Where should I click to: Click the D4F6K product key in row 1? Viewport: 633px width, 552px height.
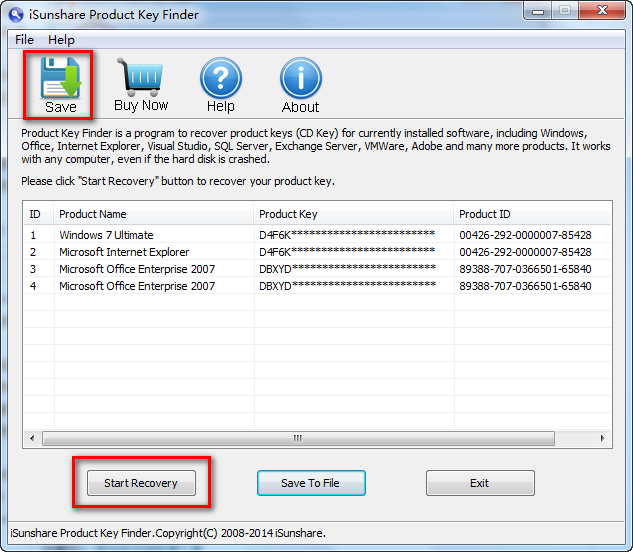click(347, 235)
